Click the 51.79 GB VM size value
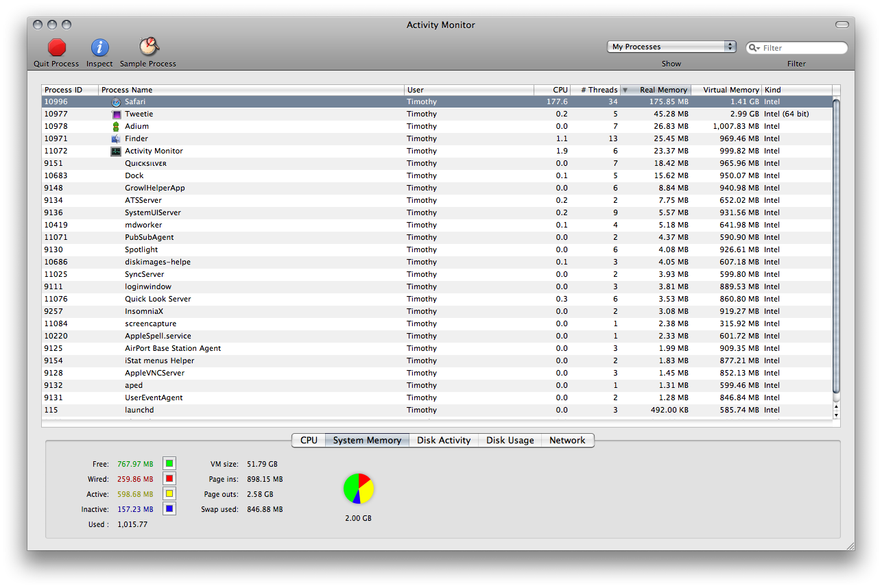Screen dimensions: 882x588 click(262, 464)
